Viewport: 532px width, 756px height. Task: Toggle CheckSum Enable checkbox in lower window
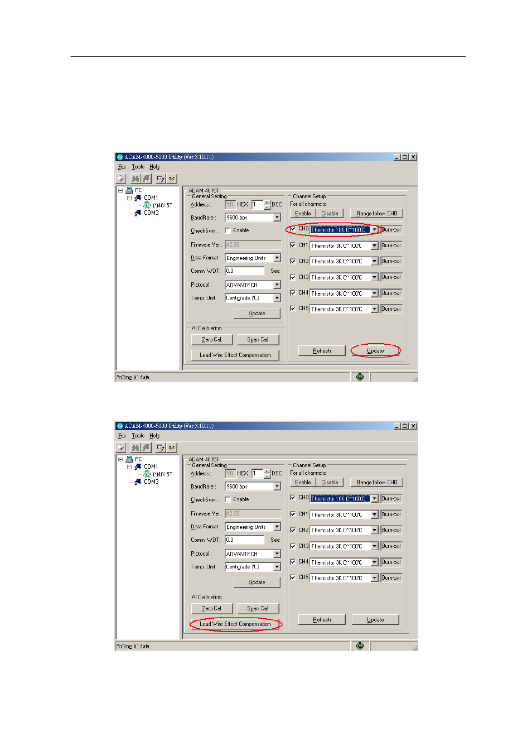228,499
